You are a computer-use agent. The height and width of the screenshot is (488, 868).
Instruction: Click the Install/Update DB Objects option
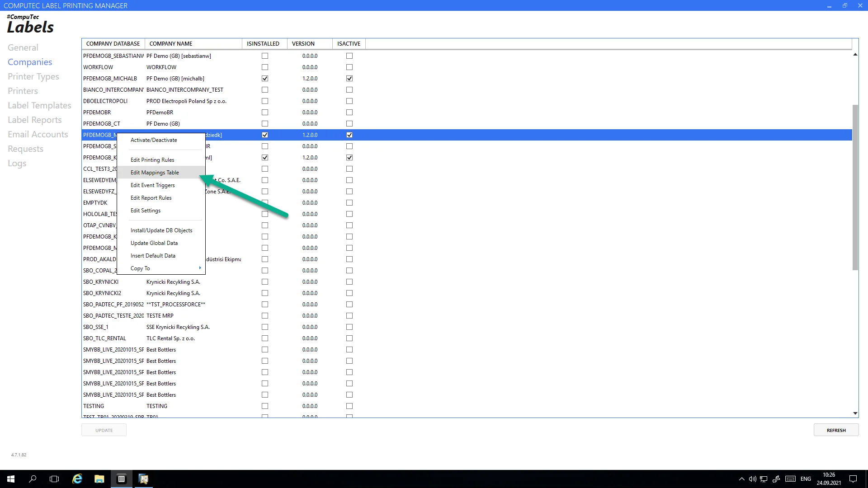pyautogui.click(x=161, y=230)
